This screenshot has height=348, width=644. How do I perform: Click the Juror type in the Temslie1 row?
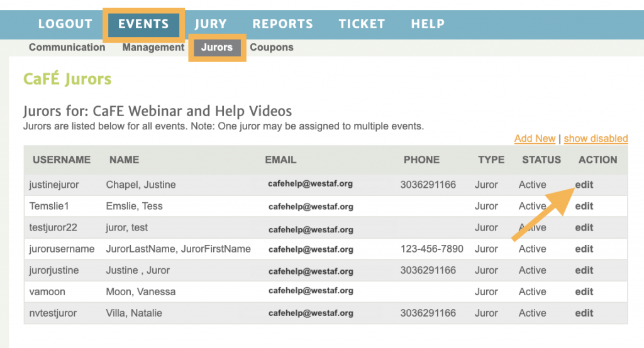(x=486, y=206)
